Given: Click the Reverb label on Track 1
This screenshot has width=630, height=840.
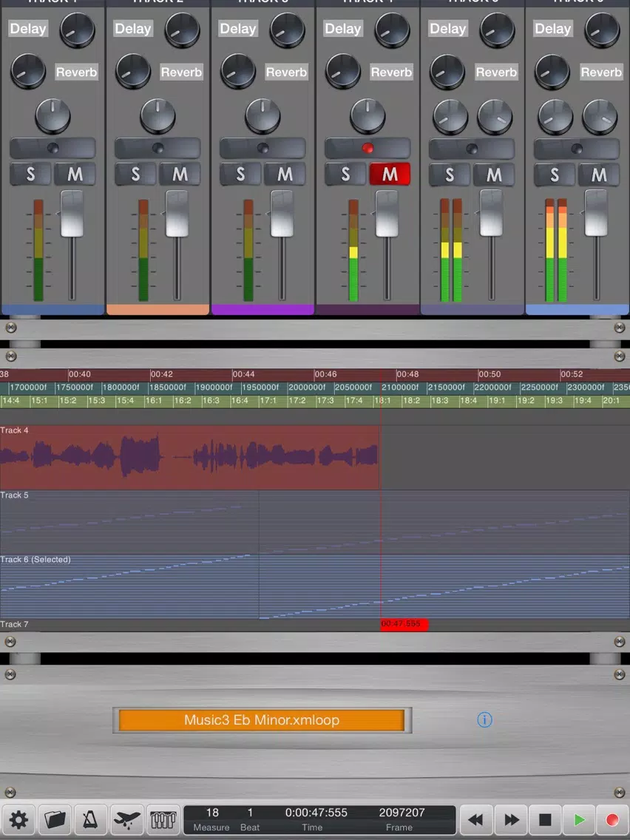Looking at the screenshot, I should click(x=77, y=72).
